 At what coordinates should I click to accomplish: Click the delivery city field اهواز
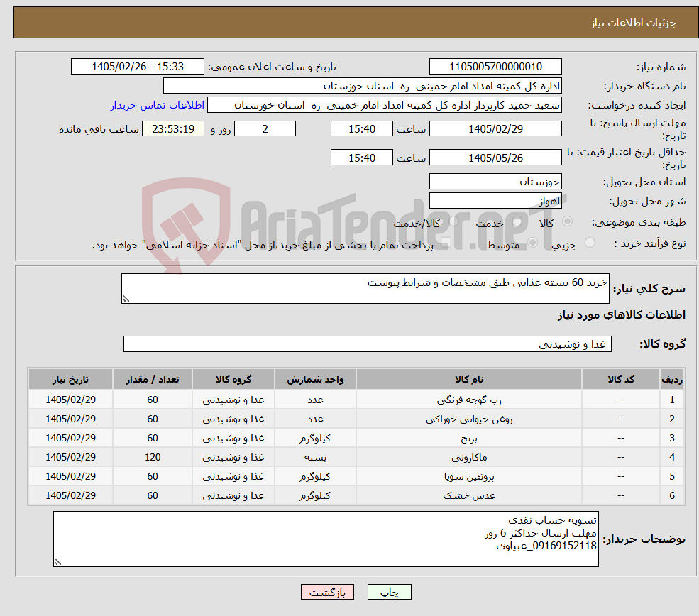495,201
